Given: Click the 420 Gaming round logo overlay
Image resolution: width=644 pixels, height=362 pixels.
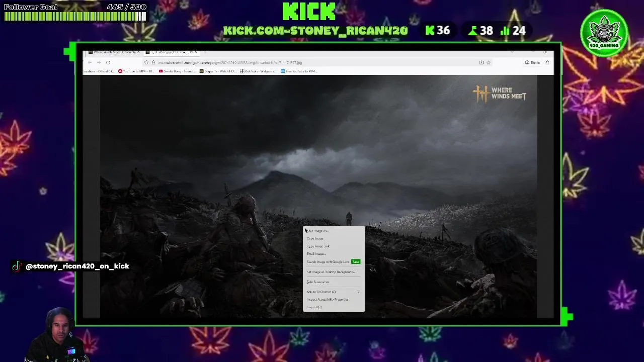Looking at the screenshot, I should point(604,33).
